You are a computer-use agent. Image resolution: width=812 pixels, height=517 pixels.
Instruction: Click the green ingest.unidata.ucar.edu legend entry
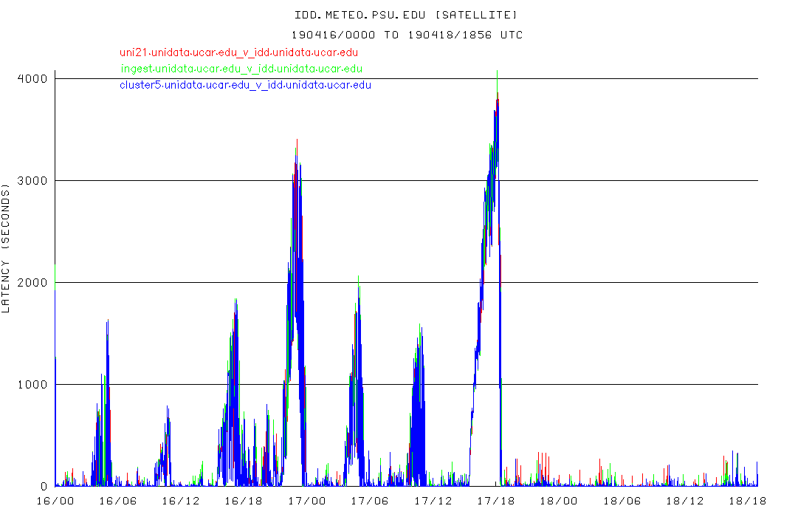[x=241, y=69]
